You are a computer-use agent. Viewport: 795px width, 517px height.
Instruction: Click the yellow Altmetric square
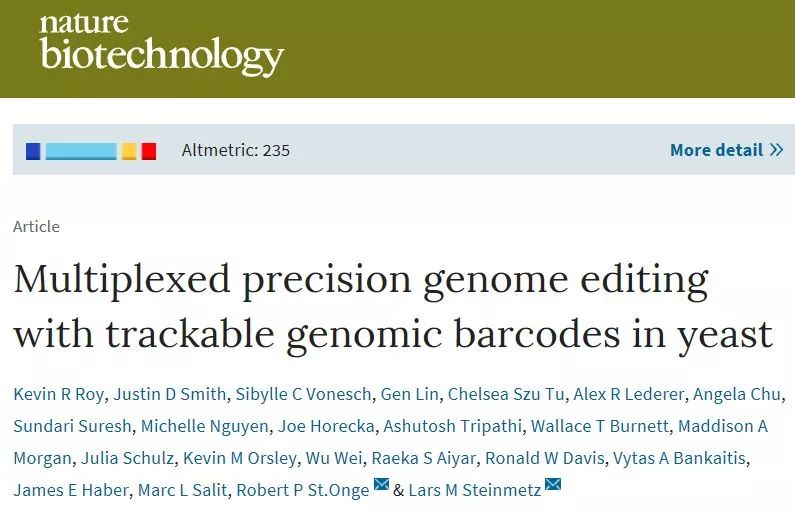point(129,151)
